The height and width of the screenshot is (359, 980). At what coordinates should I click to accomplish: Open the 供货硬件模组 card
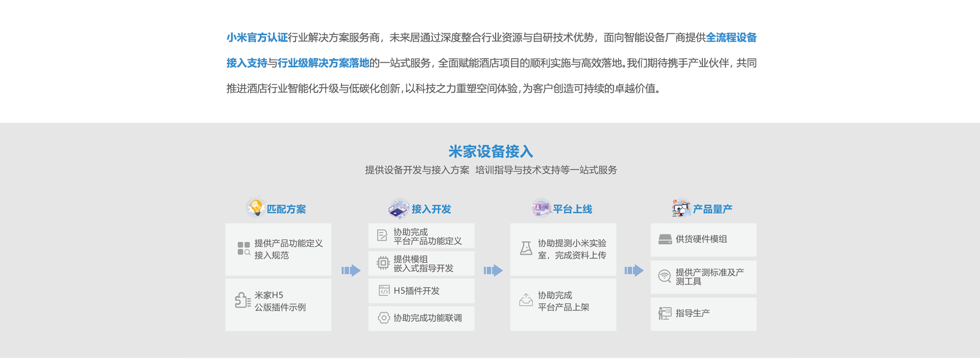click(704, 240)
